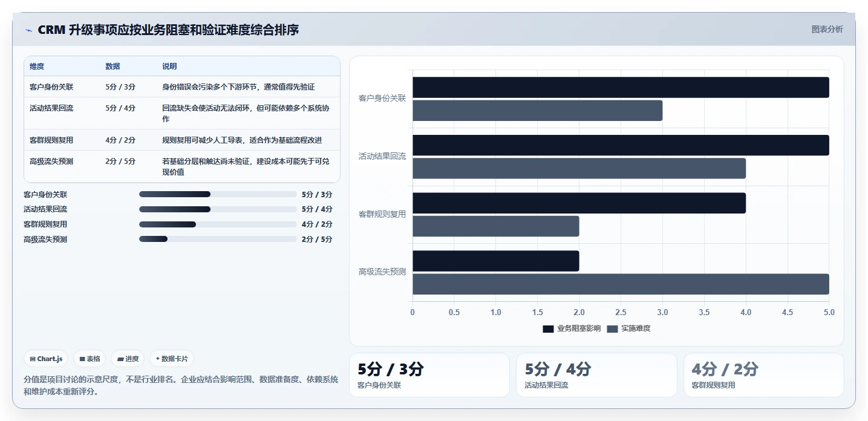Click the description 身份错误会污染多个下游环节
The height and width of the screenshot is (421, 868).
[x=238, y=87]
